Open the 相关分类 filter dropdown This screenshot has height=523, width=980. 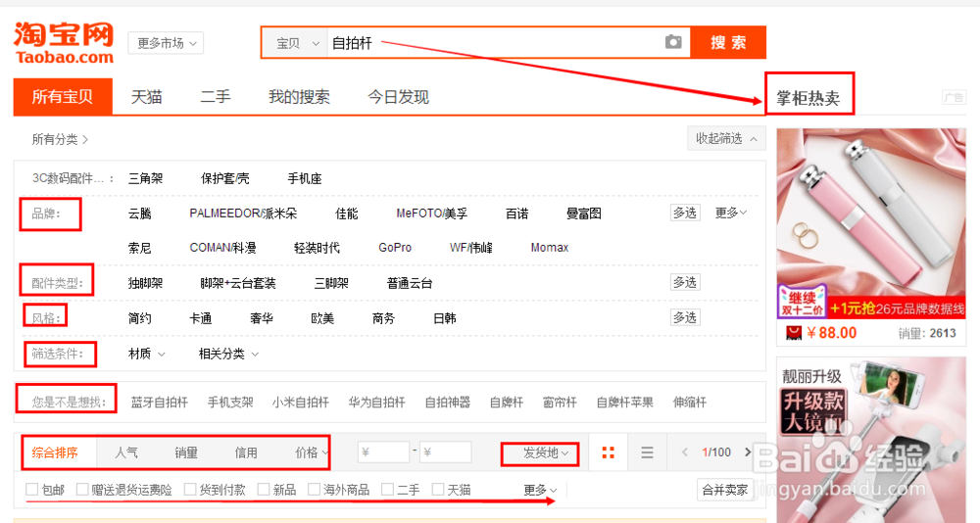pyautogui.click(x=228, y=354)
